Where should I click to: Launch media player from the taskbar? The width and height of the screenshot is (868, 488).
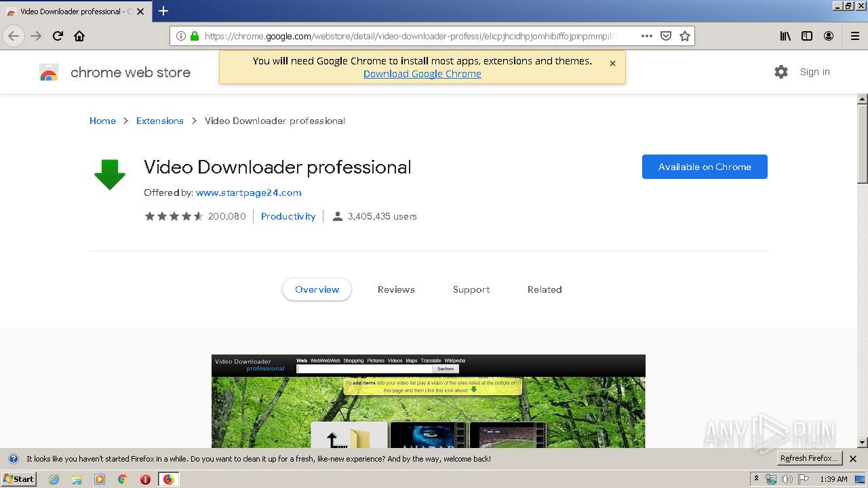tap(100, 479)
